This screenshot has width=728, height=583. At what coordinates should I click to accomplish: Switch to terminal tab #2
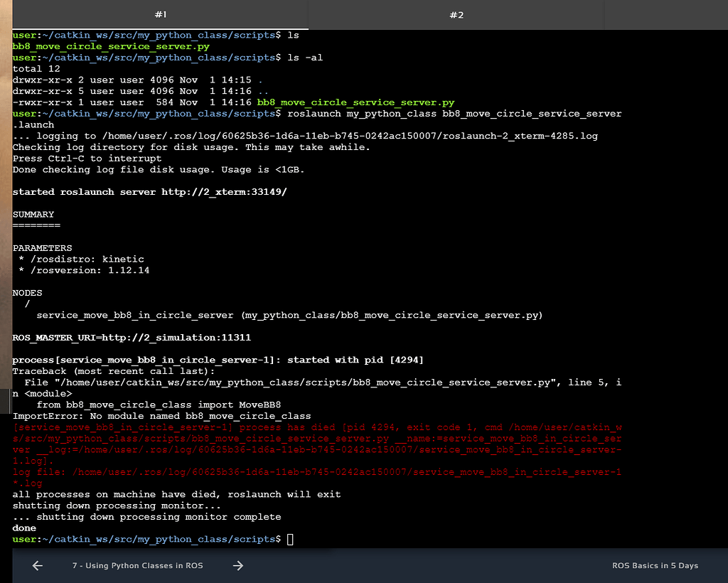[x=456, y=14]
